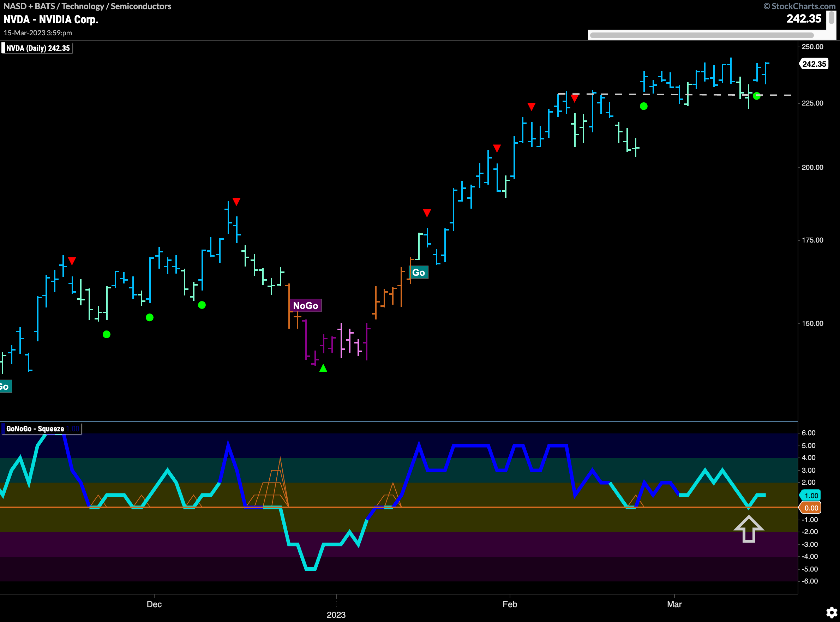Click the 242.35 current price tag on axis

click(x=814, y=64)
